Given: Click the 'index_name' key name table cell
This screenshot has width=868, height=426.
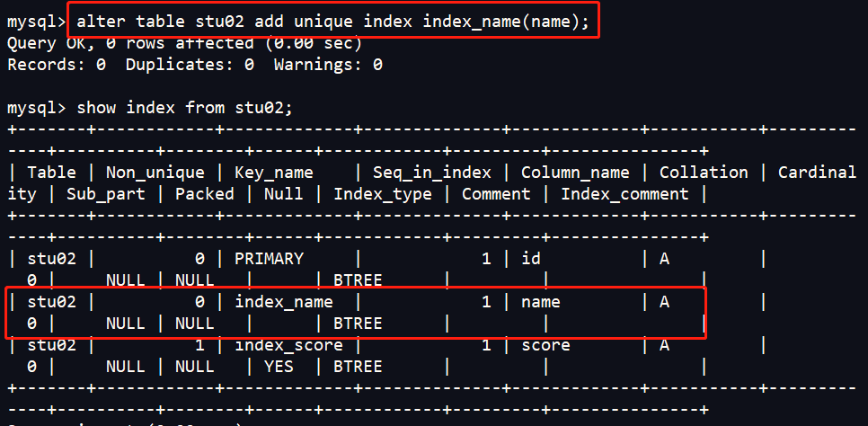Looking at the screenshot, I should click(284, 302).
